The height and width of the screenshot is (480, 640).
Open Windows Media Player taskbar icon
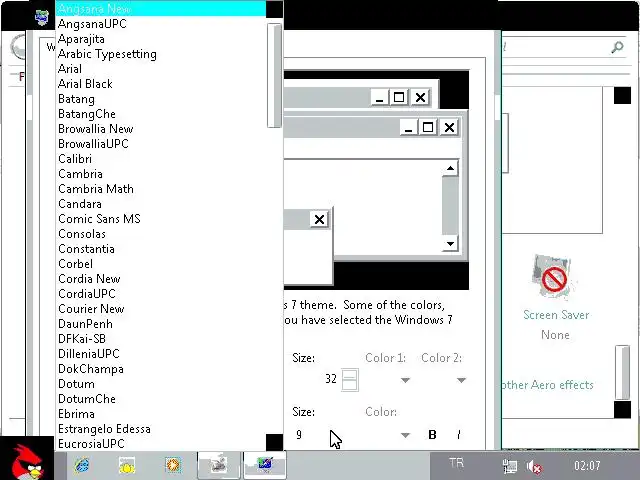[x=173, y=465]
